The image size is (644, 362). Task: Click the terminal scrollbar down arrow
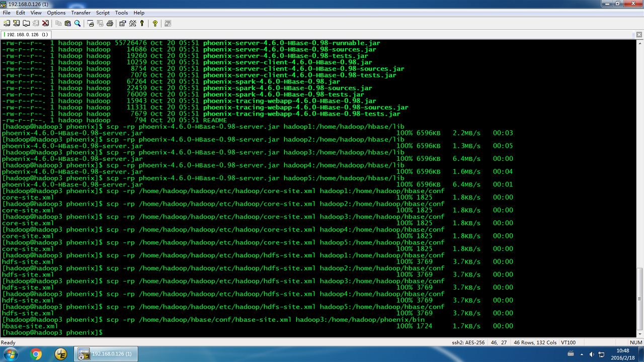640,334
